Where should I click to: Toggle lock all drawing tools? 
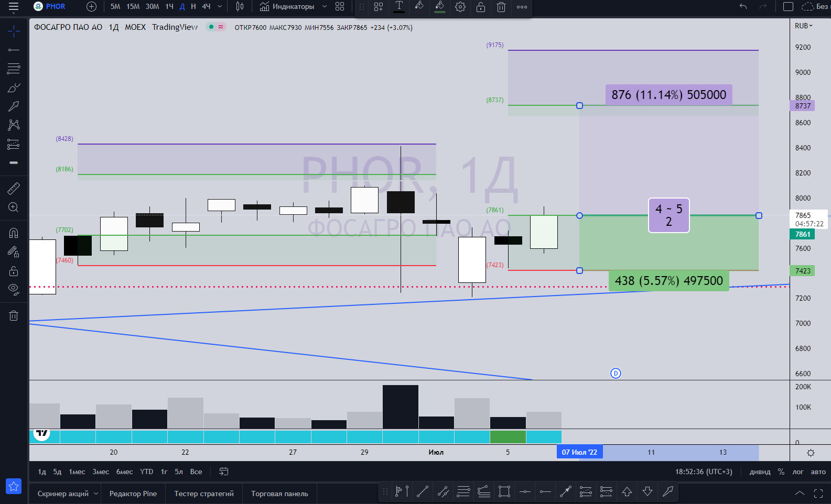(14, 271)
